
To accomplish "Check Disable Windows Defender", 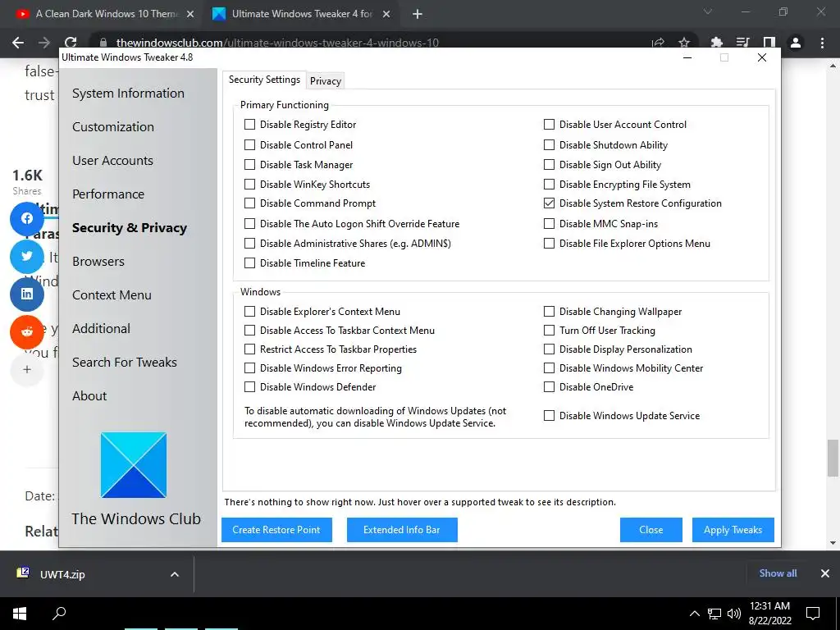I will (249, 387).
